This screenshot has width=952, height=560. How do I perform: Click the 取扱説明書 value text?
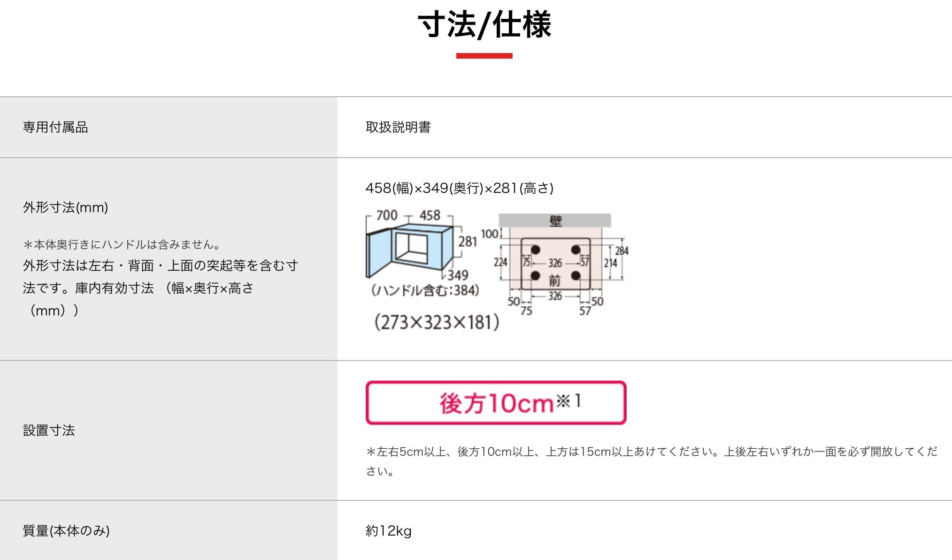point(398,127)
